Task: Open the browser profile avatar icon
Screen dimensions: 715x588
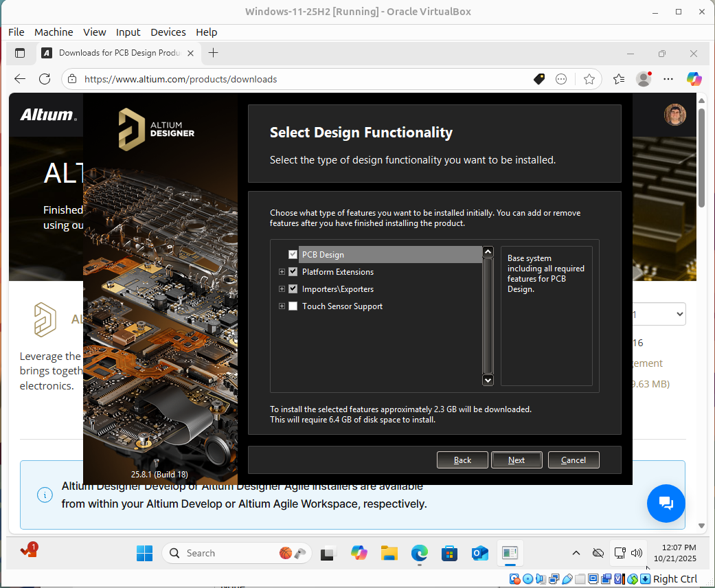Action: pos(643,79)
